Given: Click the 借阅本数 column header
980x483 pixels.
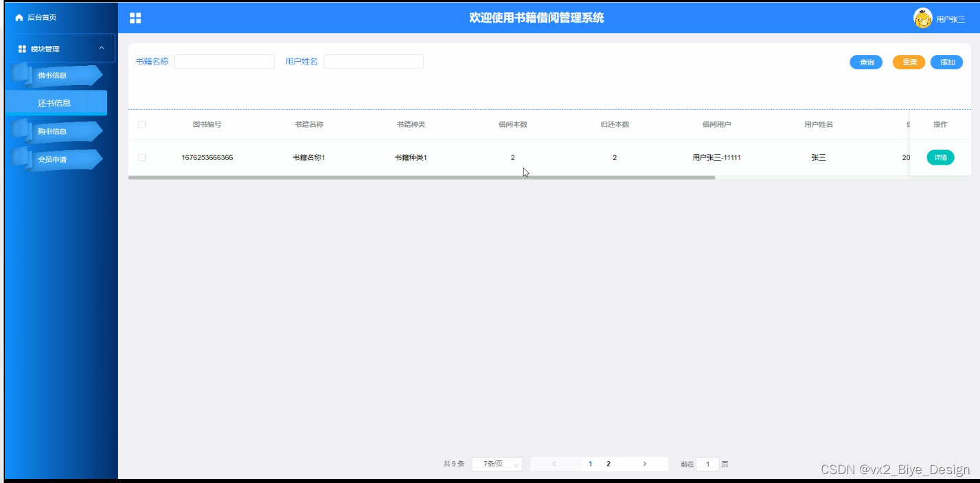Looking at the screenshot, I should pos(513,124).
